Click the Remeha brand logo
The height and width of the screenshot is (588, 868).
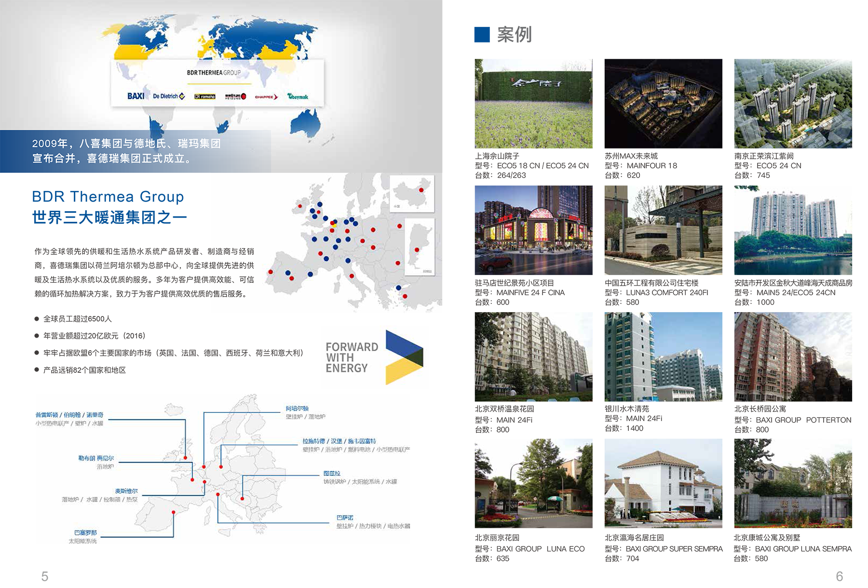point(204,96)
